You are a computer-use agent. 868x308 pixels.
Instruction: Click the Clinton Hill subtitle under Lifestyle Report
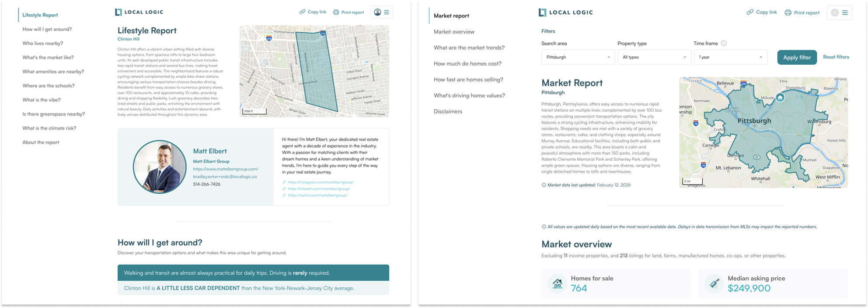(x=129, y=39)
